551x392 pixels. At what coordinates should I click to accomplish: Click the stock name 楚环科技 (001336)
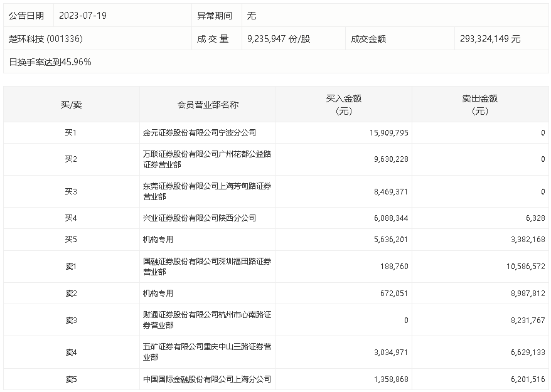(46, 39)
